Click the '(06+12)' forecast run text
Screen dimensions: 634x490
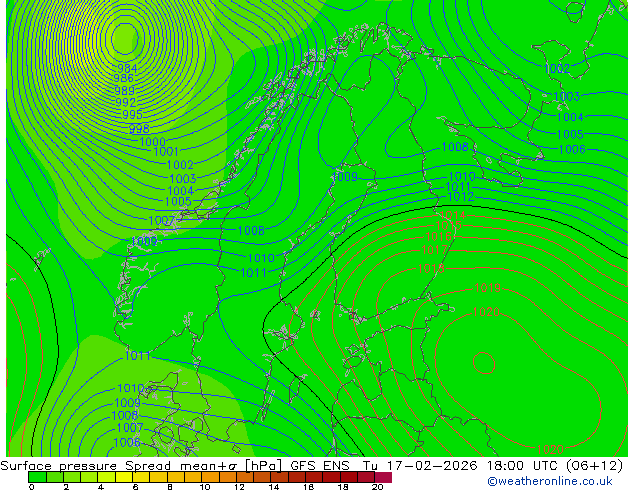point(594,466)
